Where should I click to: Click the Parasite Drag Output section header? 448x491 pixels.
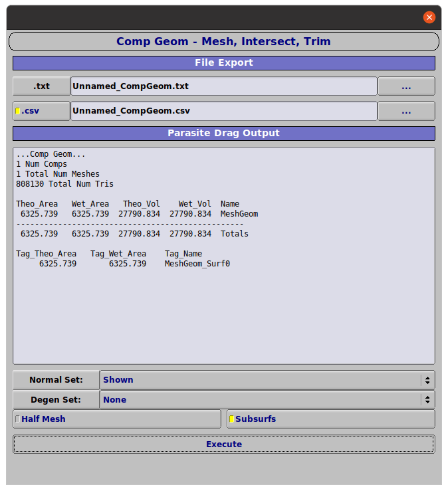tap(223, 134)
